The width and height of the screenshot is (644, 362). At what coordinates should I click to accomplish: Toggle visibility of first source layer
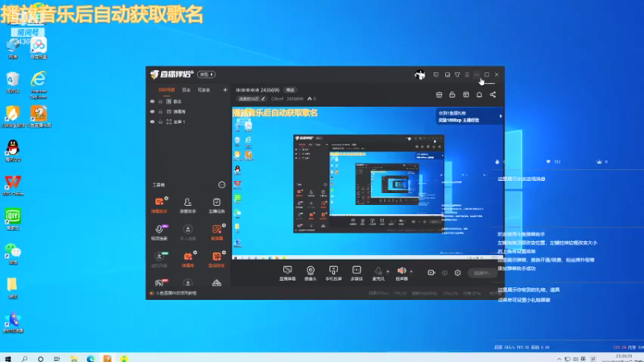152,101
